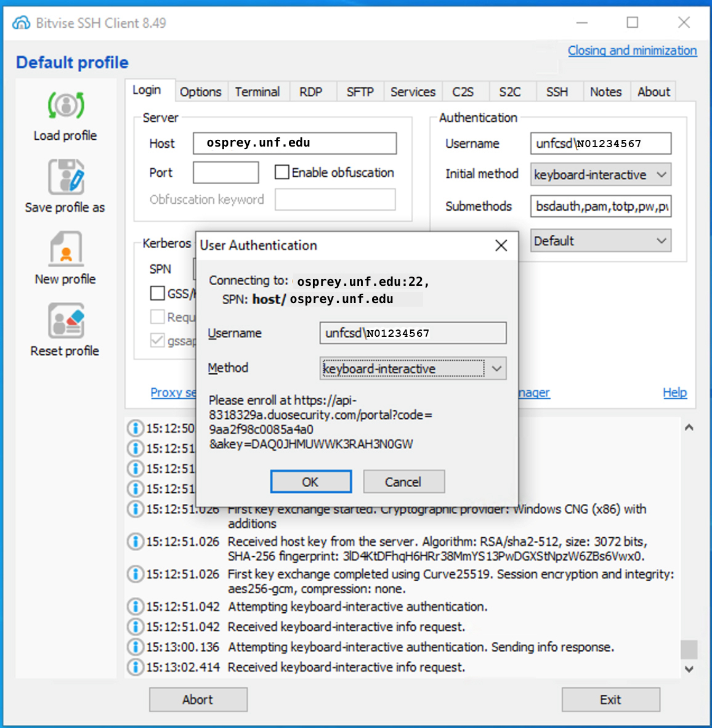Toggle the GSS checkbox under Kerberos
712x728 pixels.
click(x=157, y=293)
